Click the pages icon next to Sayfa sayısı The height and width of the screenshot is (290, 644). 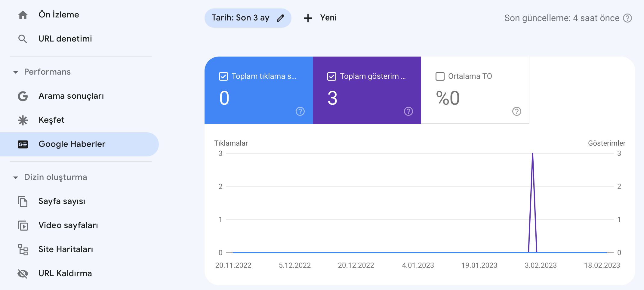23,201
